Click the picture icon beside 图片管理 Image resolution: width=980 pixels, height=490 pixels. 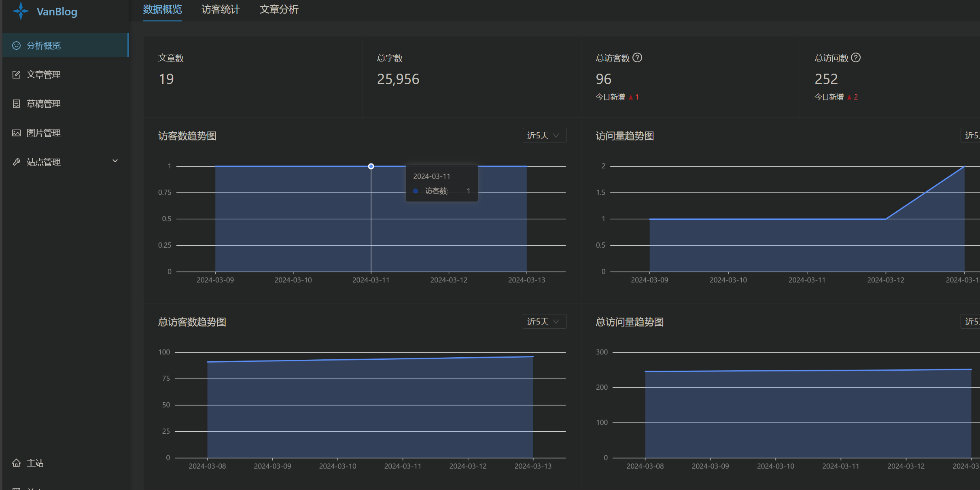[16, 133]
